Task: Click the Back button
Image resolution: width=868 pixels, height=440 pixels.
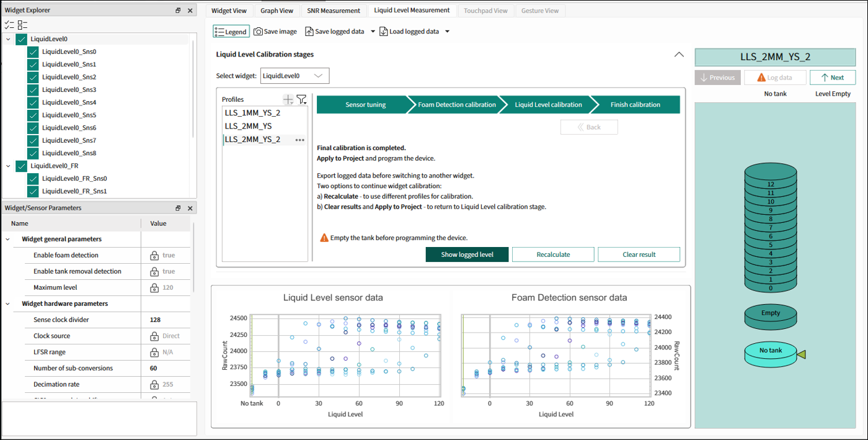Action: click(x=589, y=127)
